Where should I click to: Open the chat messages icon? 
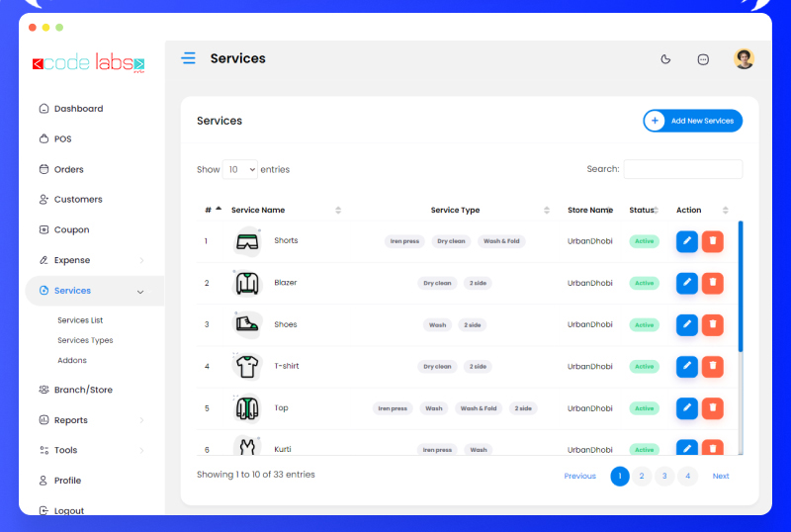[x=703, y=59]
